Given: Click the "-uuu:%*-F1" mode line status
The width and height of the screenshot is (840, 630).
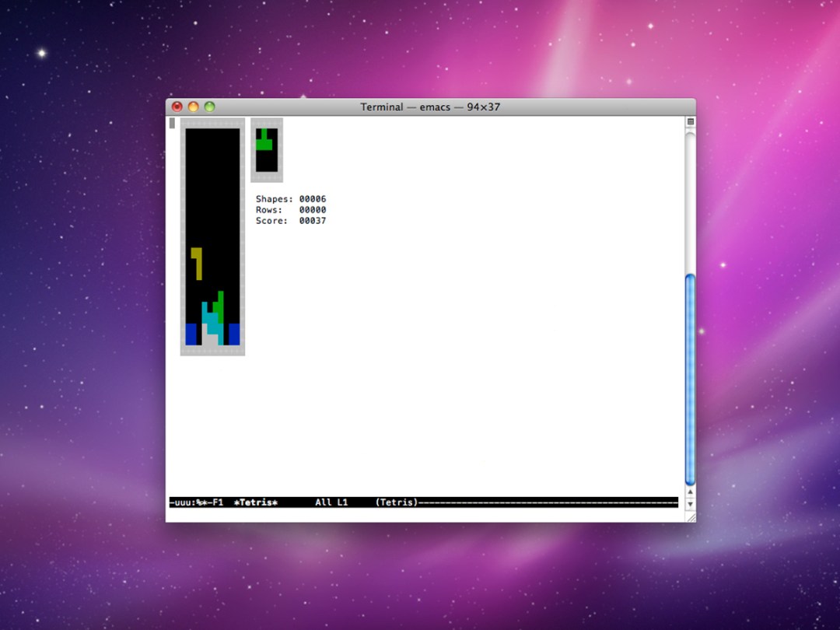Looking at the screenshot, I should click(196, 502).
